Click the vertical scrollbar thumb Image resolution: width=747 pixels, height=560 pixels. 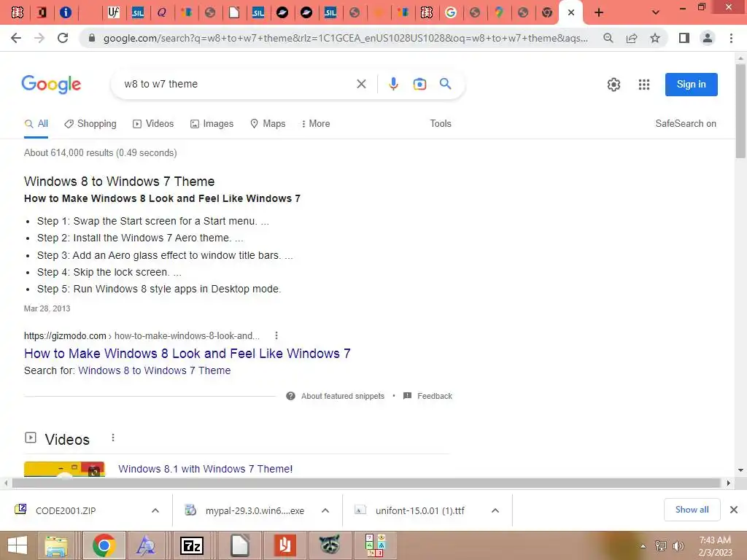click(x=741, y=111)
